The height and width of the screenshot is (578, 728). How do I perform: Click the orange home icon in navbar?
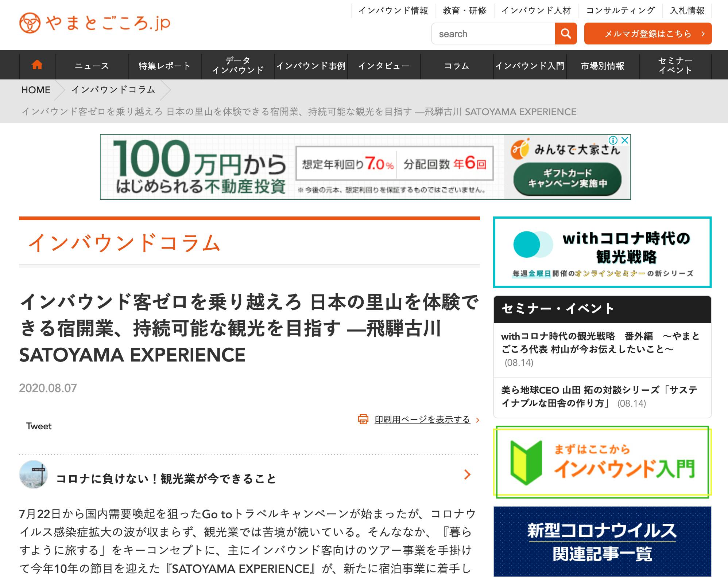coord(37,65)
